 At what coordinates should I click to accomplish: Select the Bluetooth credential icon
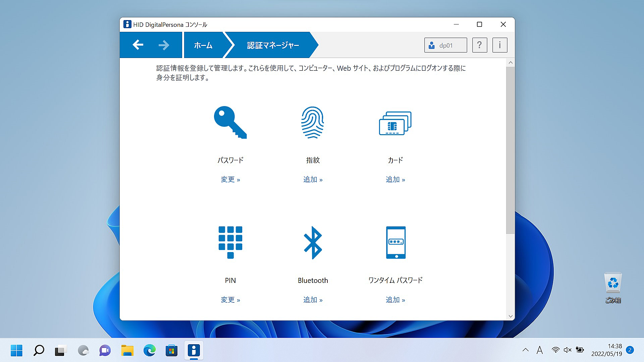[x=313, y=242]
